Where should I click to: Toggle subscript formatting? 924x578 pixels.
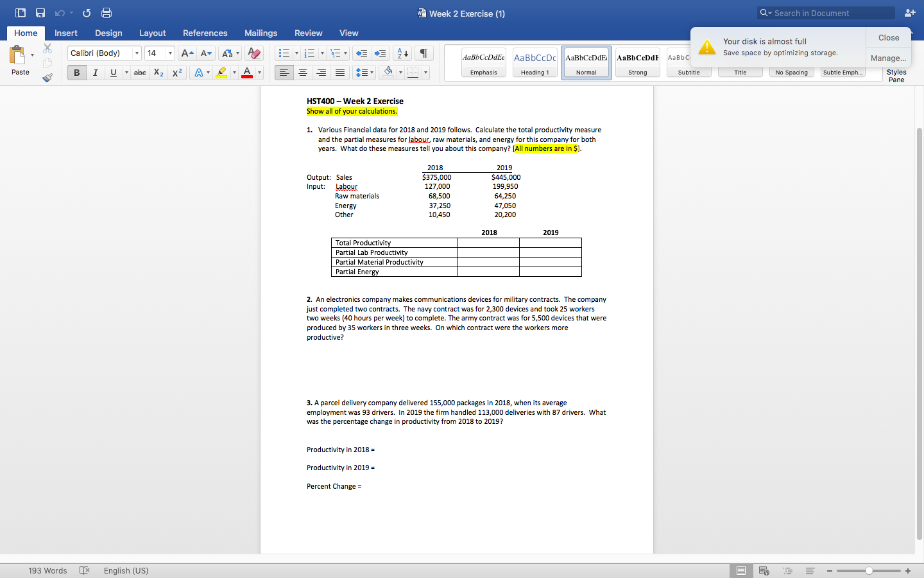[158, 73]
